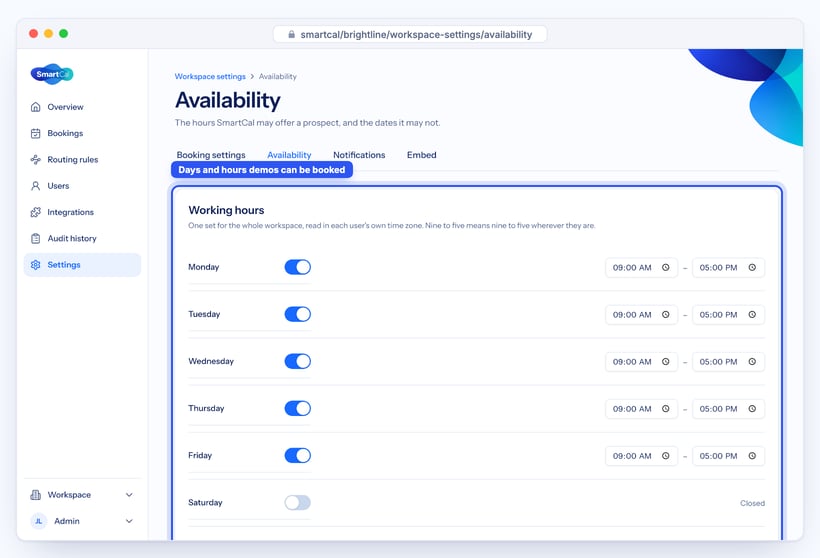
Task: Click the browser URL address bar
Action: tap(410, 35)
